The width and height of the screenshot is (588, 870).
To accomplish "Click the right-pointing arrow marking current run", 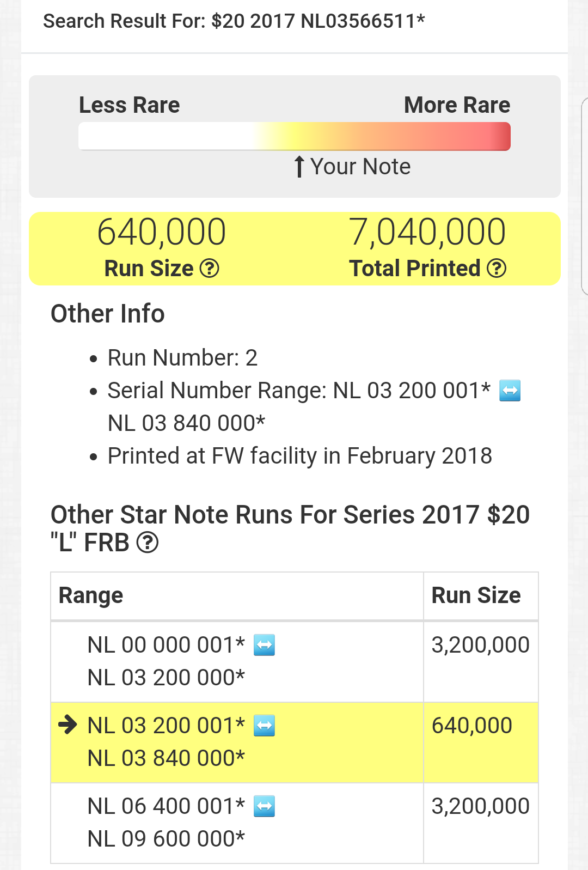I will pos(68,725).
